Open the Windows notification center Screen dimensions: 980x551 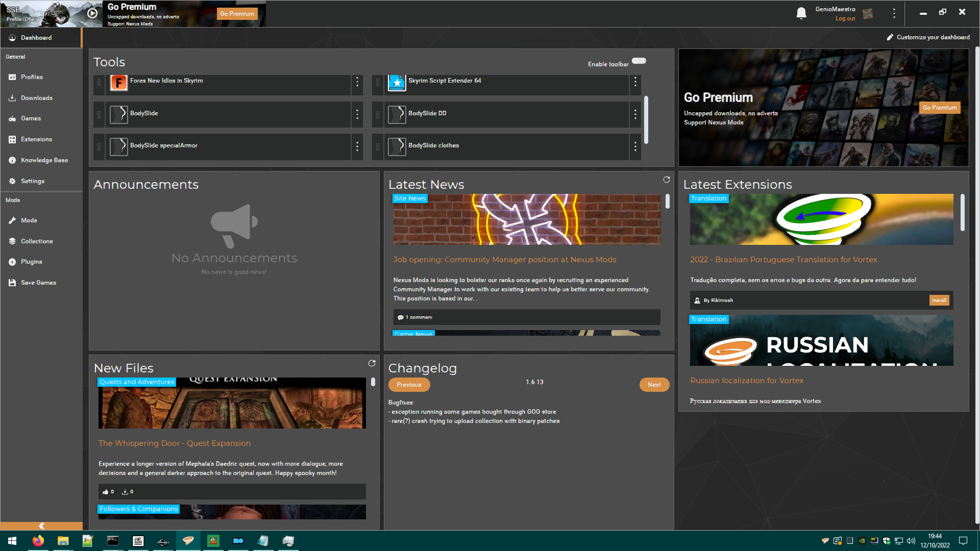point(963,541)
